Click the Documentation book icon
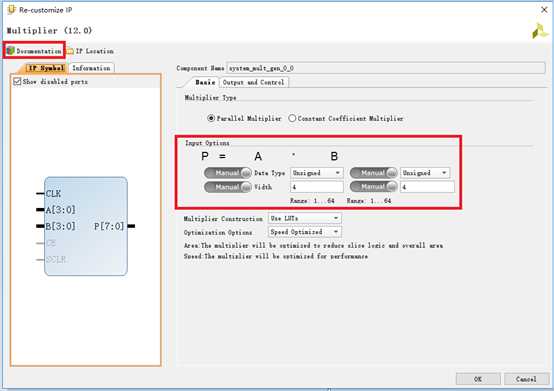 click(10, 51)
